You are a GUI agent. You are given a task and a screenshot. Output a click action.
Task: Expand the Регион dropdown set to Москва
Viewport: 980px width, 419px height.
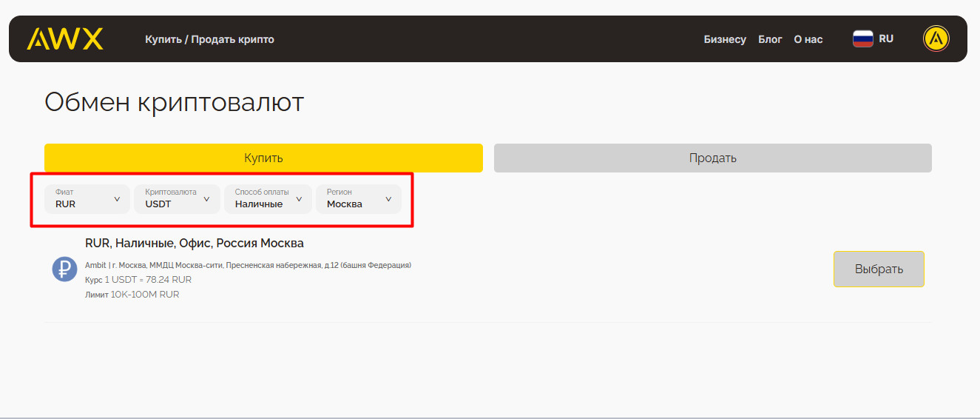(x=359, y=199)
